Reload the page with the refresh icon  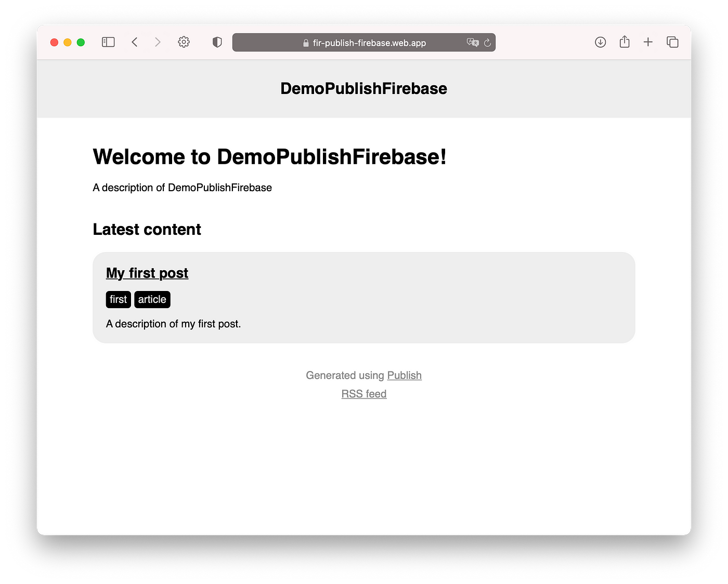[x=488, y=43]
